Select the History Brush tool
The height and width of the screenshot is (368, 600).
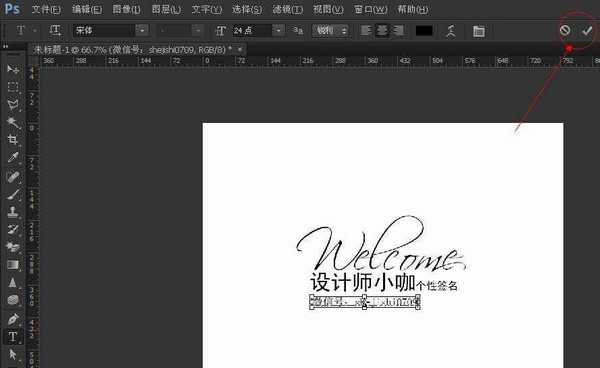click(x=13, y=229)
